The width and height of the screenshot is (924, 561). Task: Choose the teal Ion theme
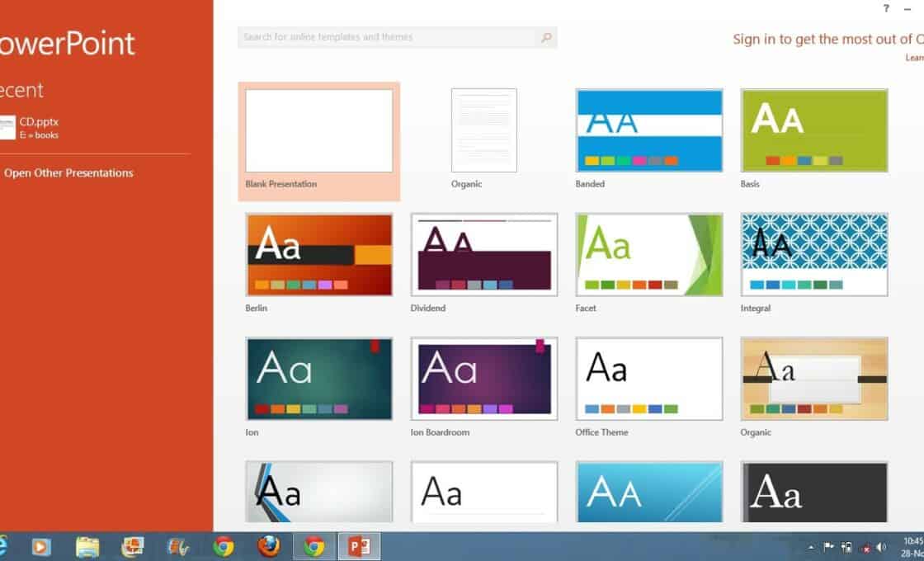pos(318,379)
